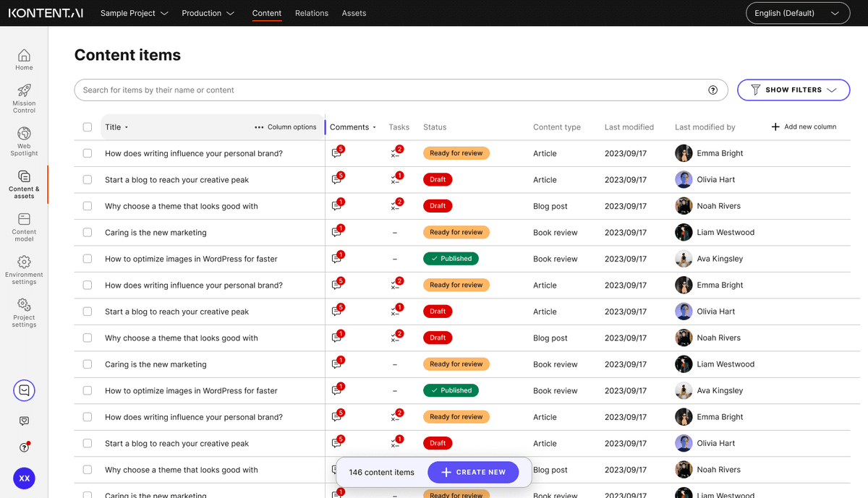Select checkbox for first 'Start a blog' row

pos(88,180)
